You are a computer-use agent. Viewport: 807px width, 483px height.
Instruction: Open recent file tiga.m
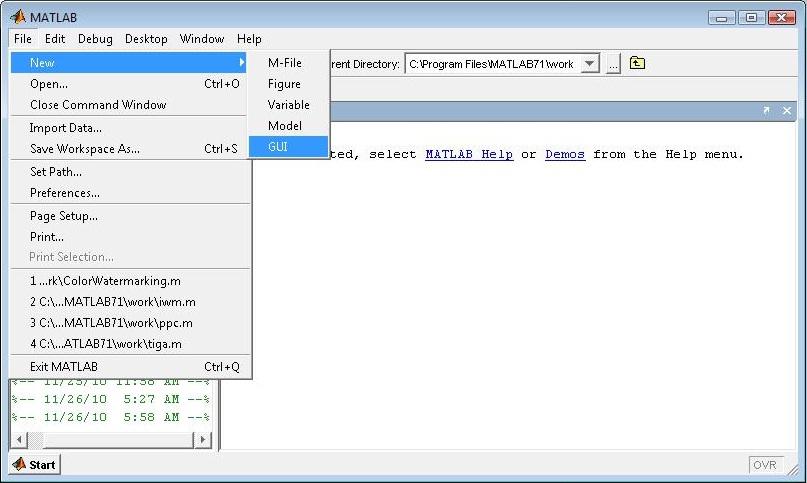tap(129, 344)
